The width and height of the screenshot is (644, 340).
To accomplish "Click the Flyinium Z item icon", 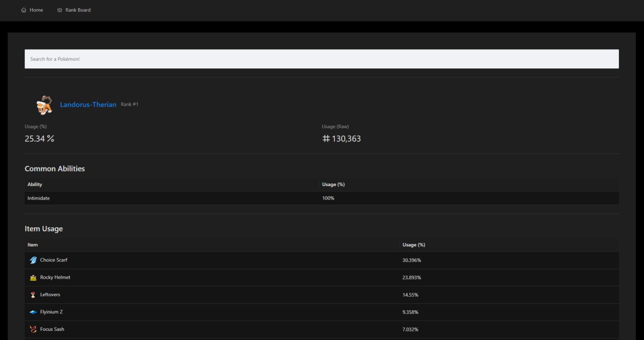I will click(x=33, y=312).
